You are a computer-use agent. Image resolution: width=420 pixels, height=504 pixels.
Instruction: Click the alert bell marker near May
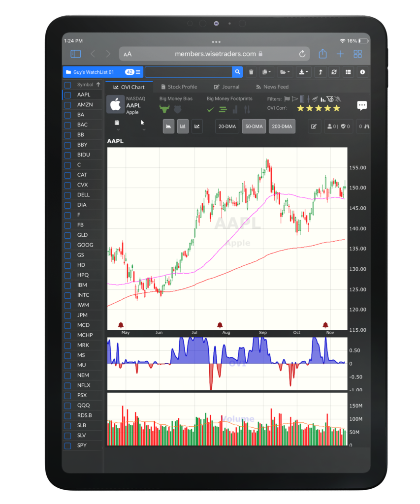point(121,325)
